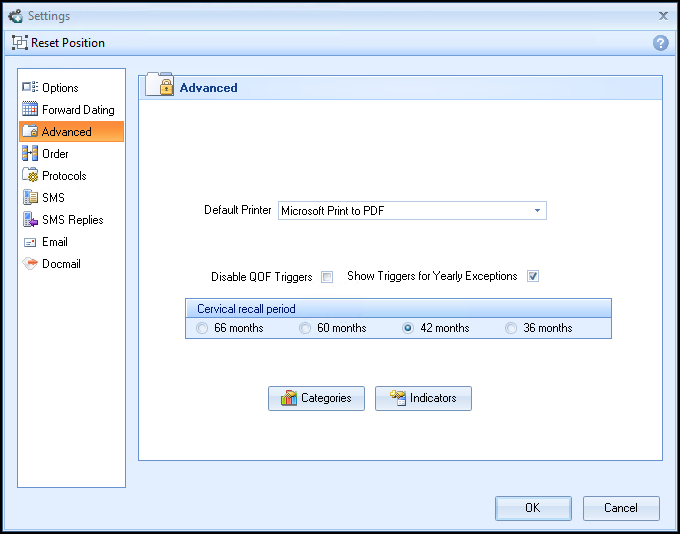Open the Categories button
The height and width of the screenshot is (534, 680).
pyautogui.click(x=316, y=398)
